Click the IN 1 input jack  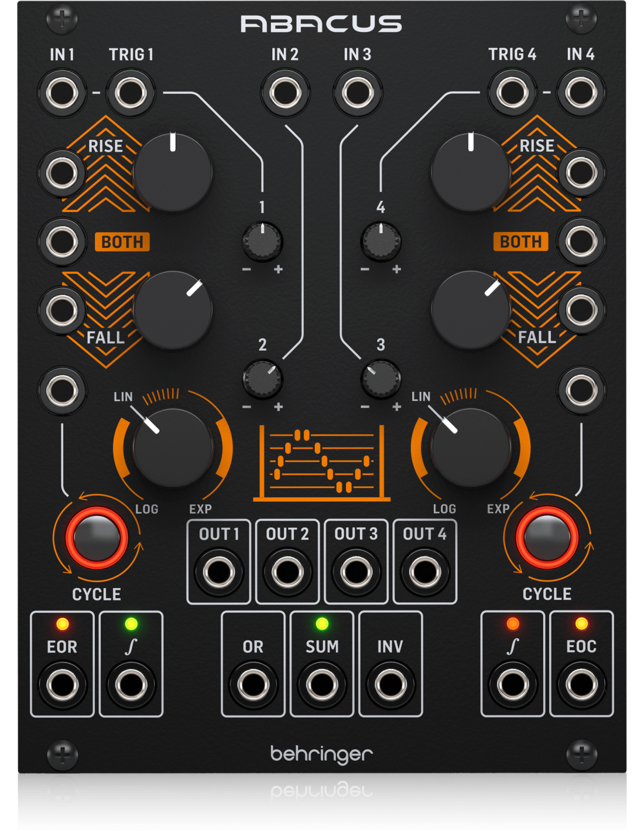tap(62, 93)
